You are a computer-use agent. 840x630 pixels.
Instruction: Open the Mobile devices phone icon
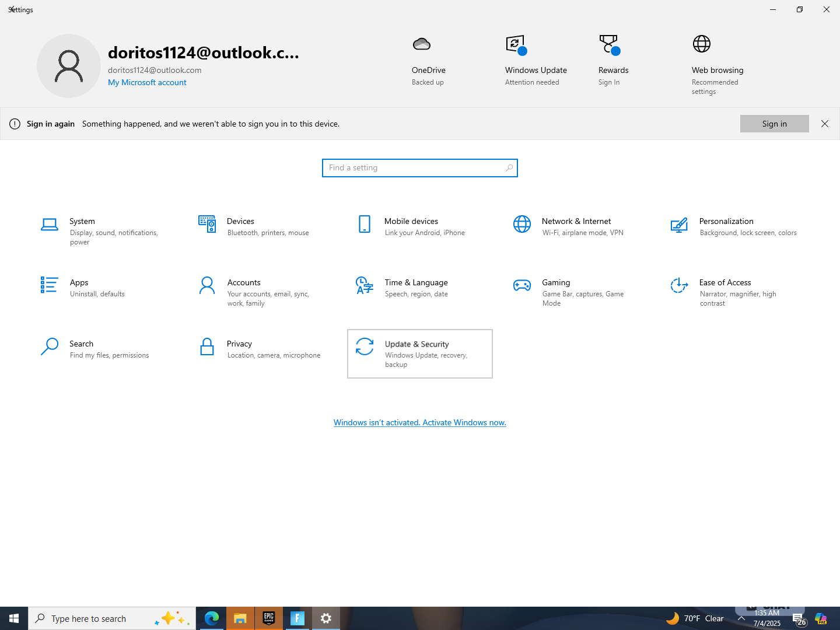[365, 224]
